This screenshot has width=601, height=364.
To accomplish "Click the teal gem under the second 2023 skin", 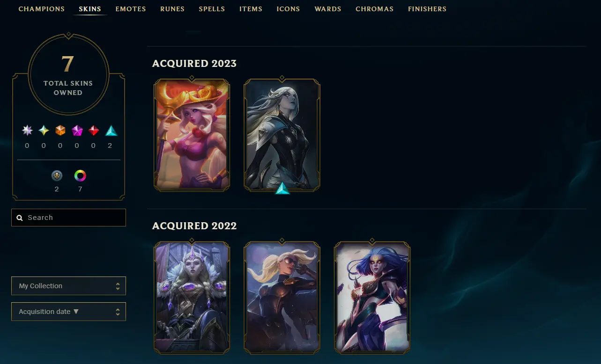I will pyautogui.click(x=282, y=189).
